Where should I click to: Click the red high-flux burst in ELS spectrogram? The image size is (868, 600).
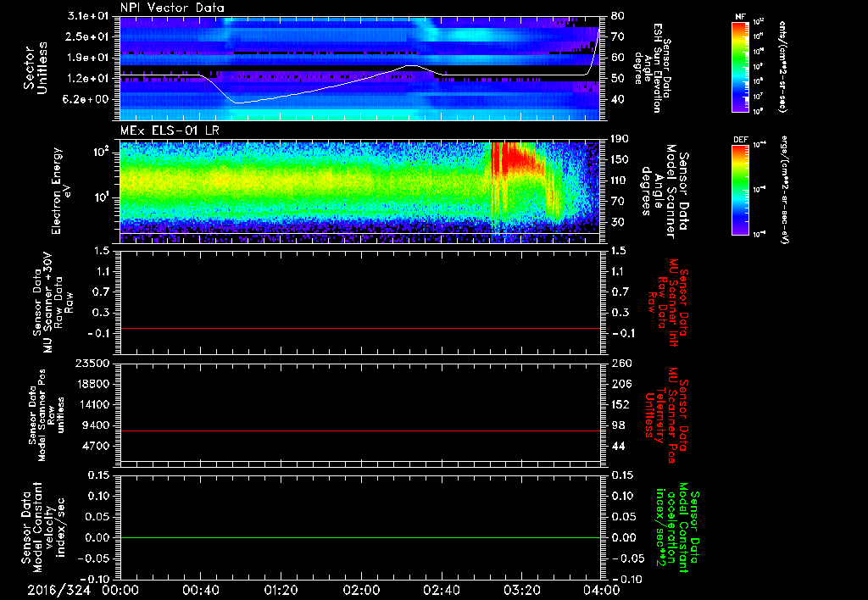(x=518, y=158)
